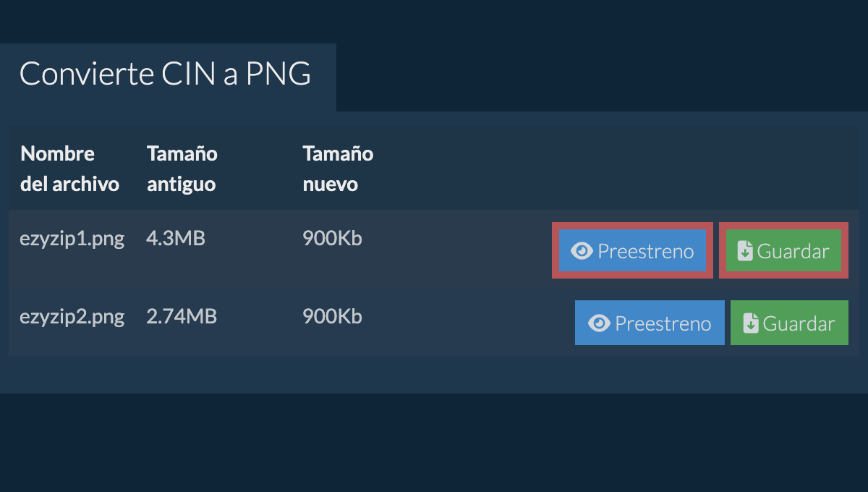Screen dimensions: 868x492
Task: Select the 'Convierte CIN a PNG' tab heading
Action: click(166, 75)
